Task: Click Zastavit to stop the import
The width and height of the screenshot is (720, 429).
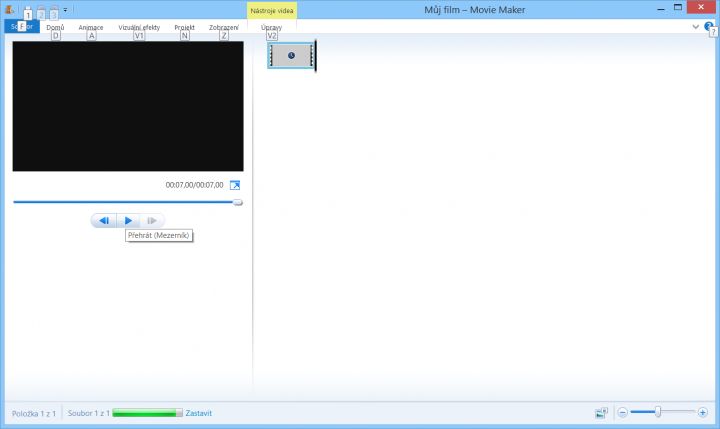Action: (198, 413)
